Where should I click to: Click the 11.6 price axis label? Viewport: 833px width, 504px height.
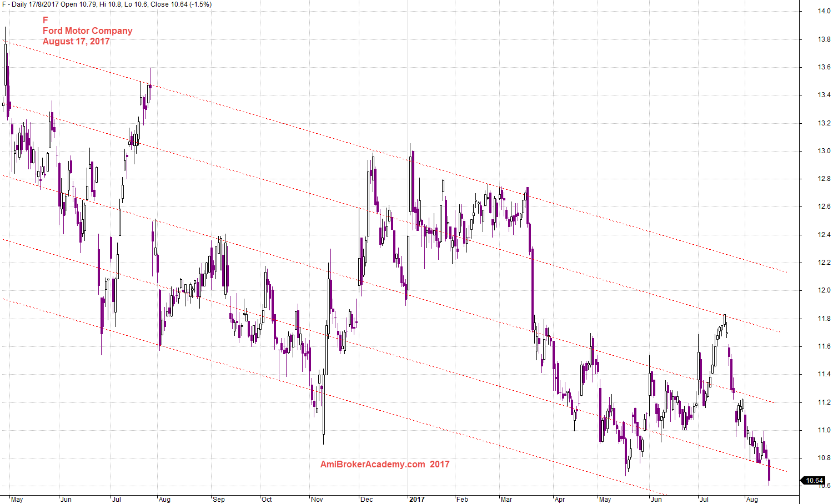point(824,346)
